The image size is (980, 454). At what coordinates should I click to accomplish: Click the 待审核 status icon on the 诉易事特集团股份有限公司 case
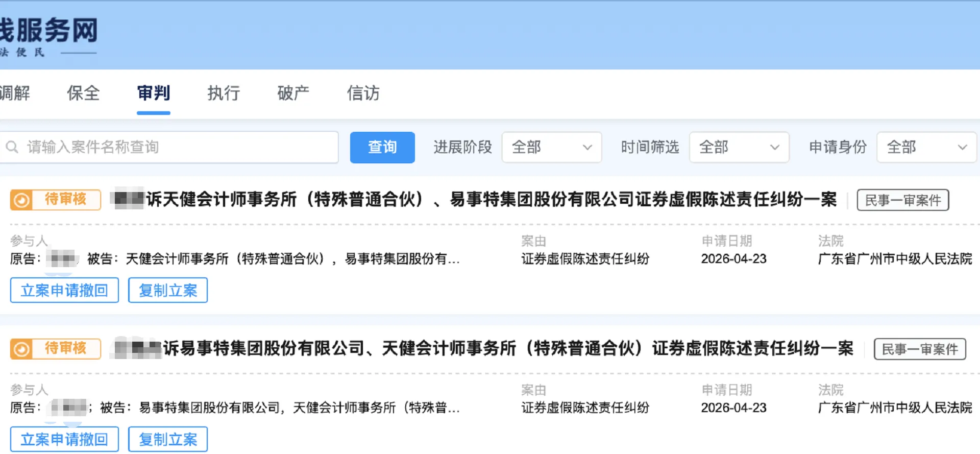tap(21, 349)
